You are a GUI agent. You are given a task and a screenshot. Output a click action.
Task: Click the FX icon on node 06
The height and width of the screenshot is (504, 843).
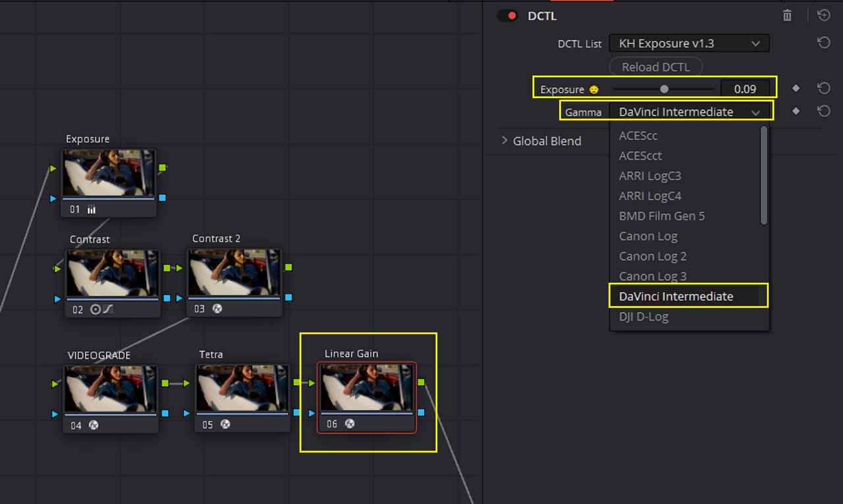coord(350,424)
